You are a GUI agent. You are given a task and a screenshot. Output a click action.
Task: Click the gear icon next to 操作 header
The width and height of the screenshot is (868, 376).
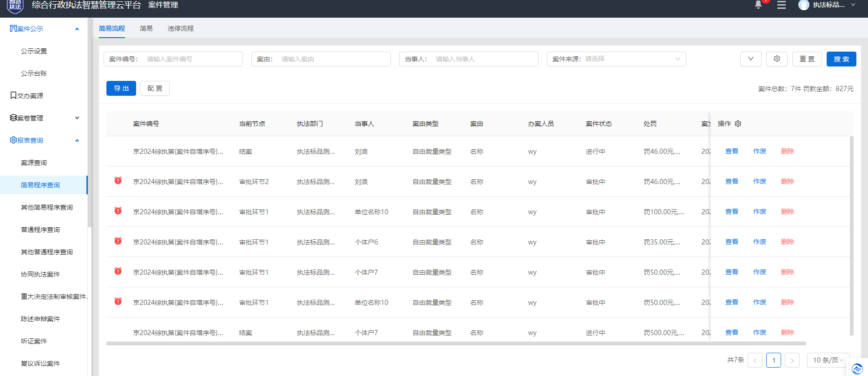tap(738, 124)
